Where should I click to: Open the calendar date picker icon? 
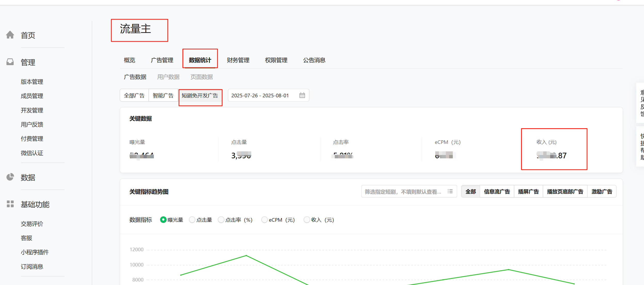302,96
